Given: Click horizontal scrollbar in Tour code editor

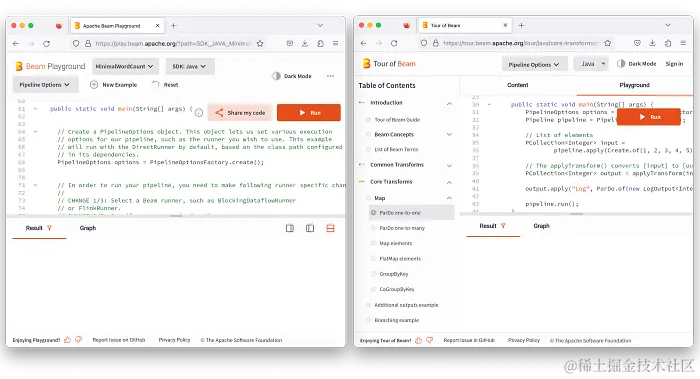Looking at the screenshot, I should click(x=576, y=214).
